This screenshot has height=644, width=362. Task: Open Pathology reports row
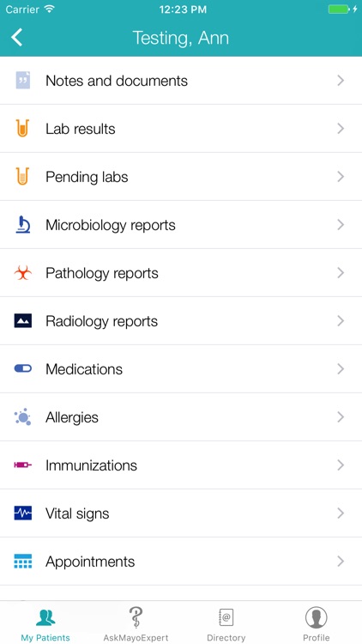(x=181, y=273)
